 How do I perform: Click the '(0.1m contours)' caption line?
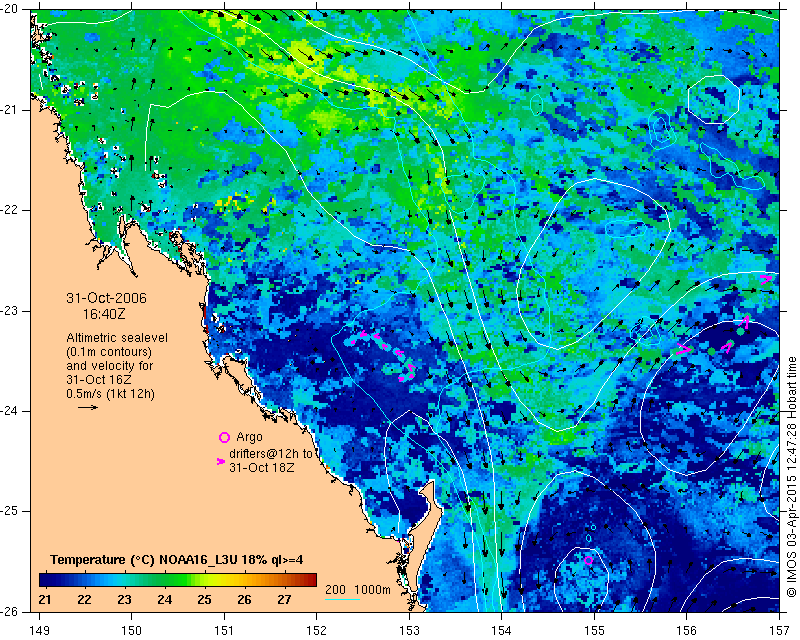coord(109,352)
